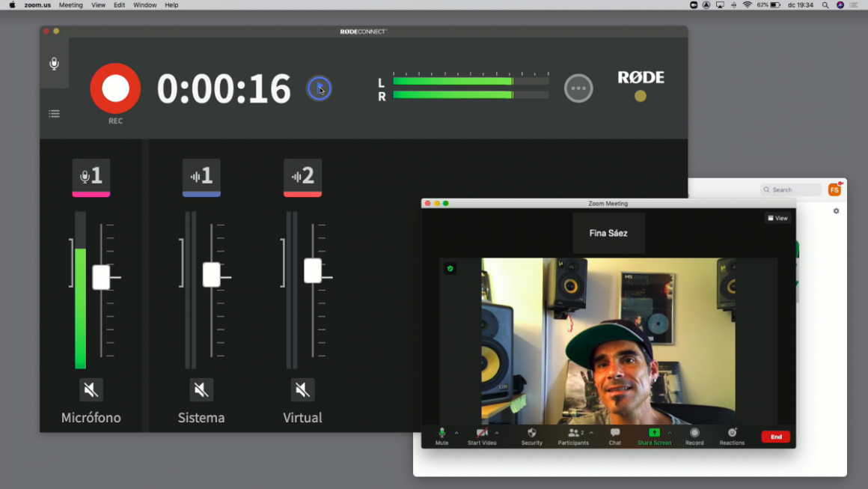Open the recordings list icon in sidebar
Image resolution: width=868 pixels, height=489 pixels.
click(x=54, y=114)
